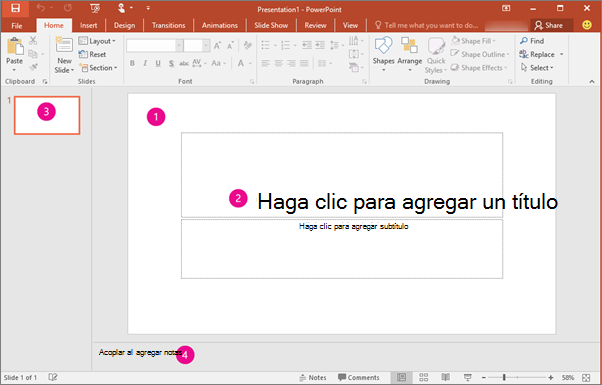Switch to the Insert tab

point(88,25)
